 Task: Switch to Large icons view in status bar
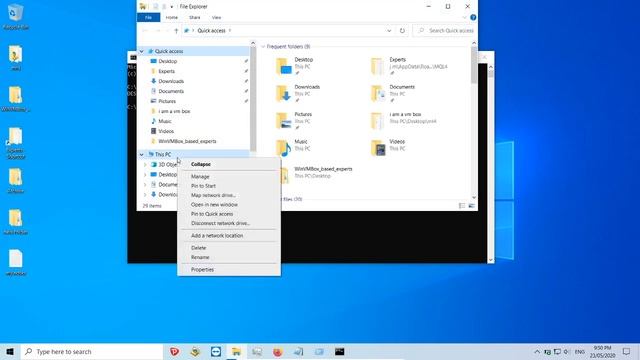coord(471,206)
